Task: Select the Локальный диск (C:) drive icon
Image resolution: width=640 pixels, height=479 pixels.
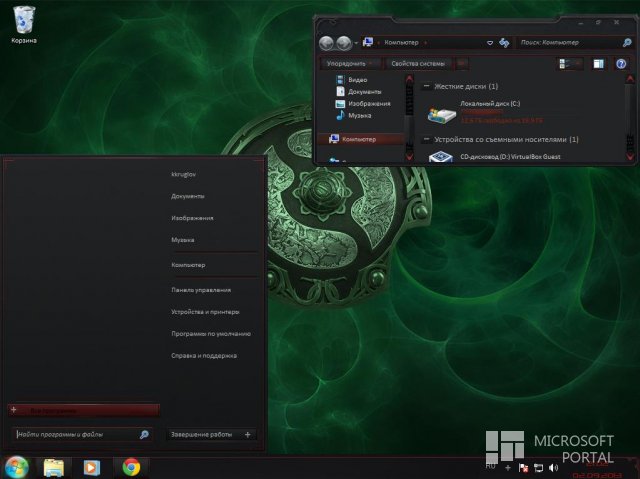Action: click(x=442, y=114)
